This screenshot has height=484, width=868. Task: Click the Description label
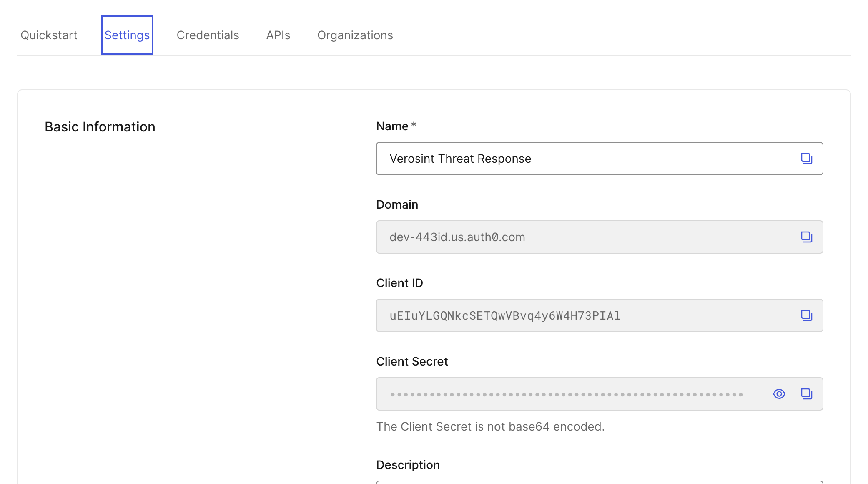[x=408, y=465]
